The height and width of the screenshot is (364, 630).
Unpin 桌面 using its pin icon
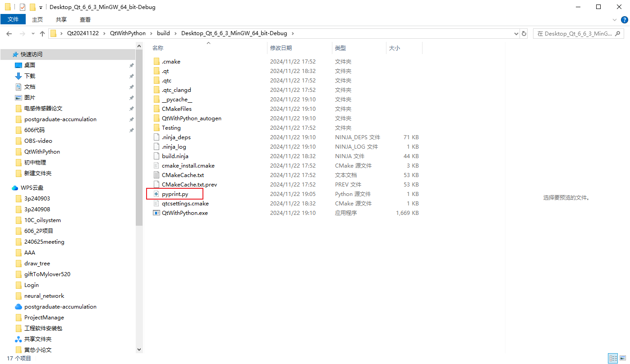(132, 65)
